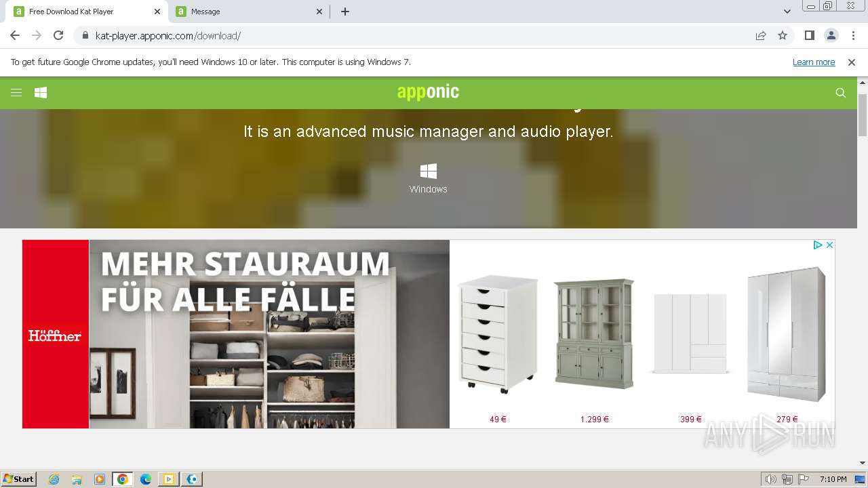Click the Windows platform label
Viewport: 868px width, 488px height.
429,189
